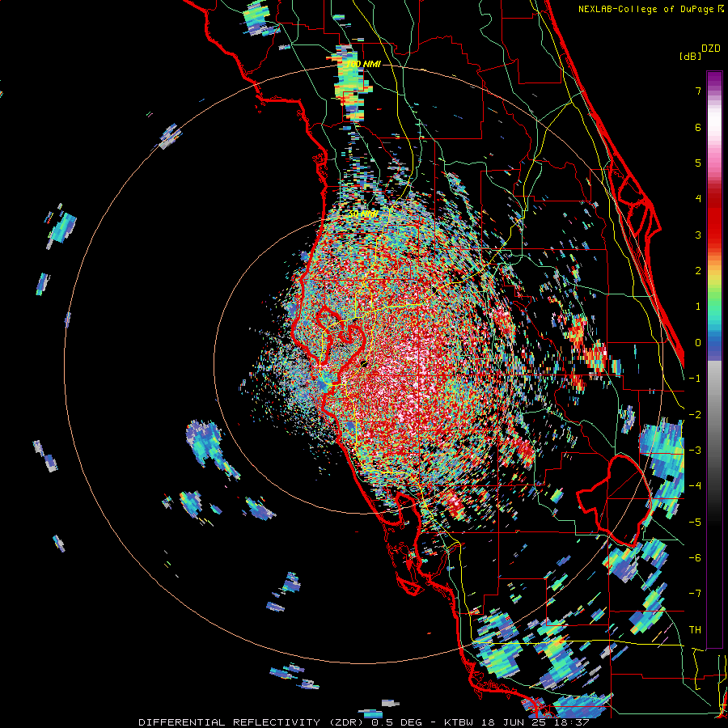
Task: Click the DIFFERENTIAL REFLECTIVITY (ZDR) caption text
Action: 252,722
